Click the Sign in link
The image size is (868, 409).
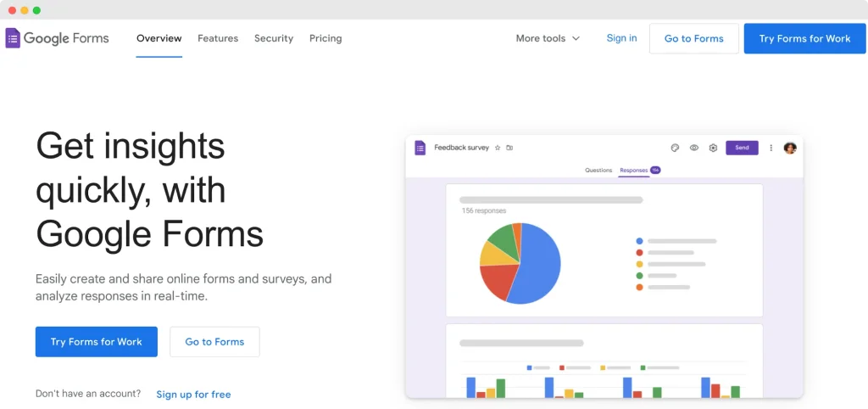pos(621,38)
